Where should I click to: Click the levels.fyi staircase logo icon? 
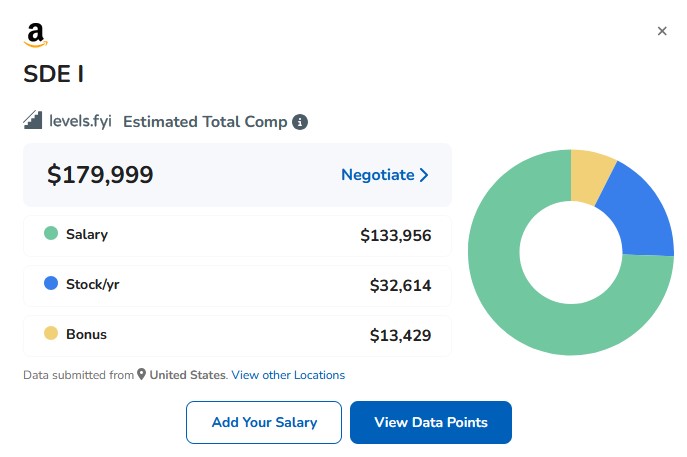(x=34, y=121)
